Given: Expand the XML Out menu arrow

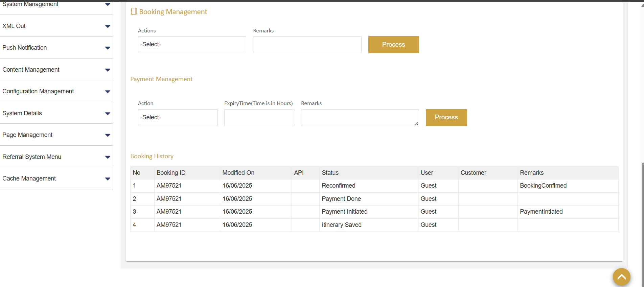Looking at the screenshot, I should [x=108, y=26].
